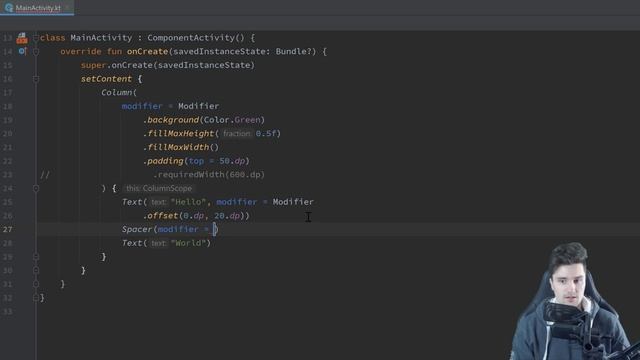Click line number 27 in the gutter
The height and width of the screenshot is (360, 640).
point(8,229)
